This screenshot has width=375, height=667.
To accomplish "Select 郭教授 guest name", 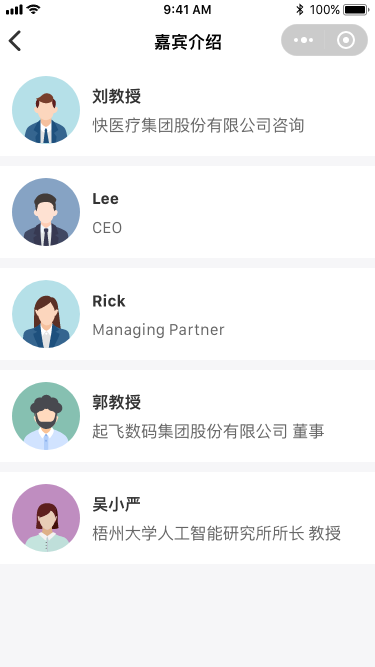I will [x=116, y=402].
